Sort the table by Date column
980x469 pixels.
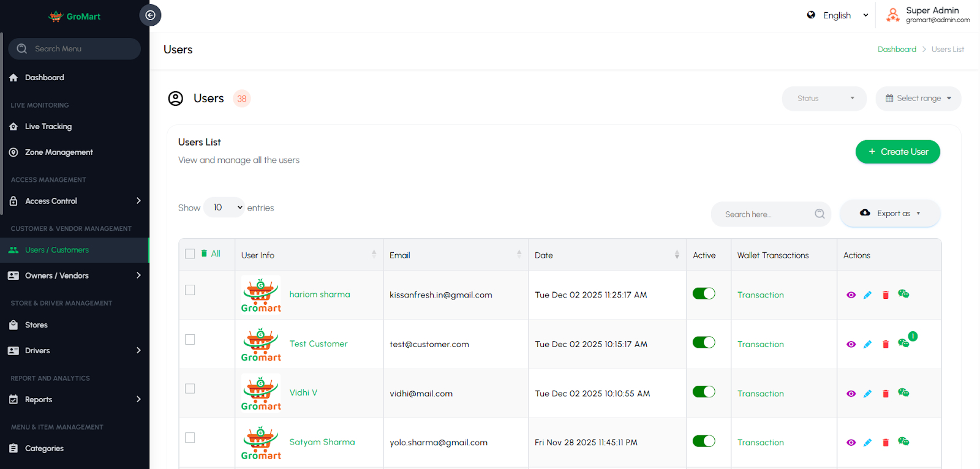click(676, 255)
